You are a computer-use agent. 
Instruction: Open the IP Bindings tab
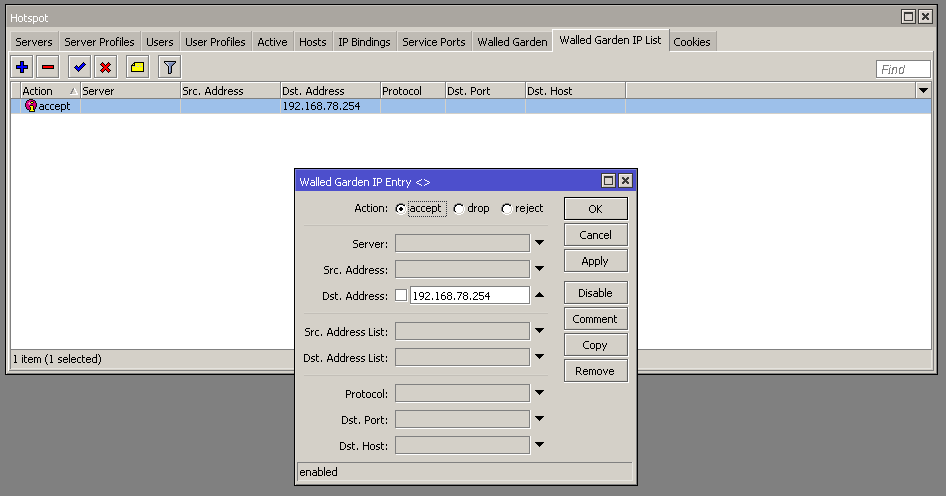click(x=364, y=42)
